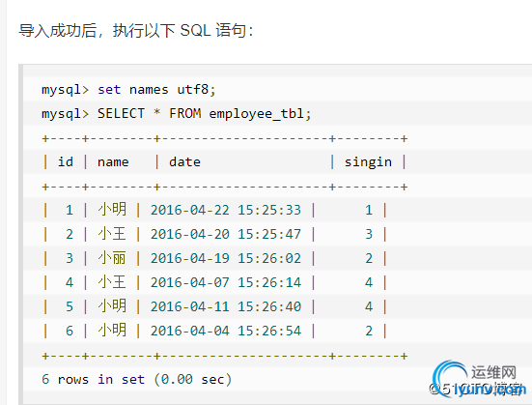
Task: Click the 2016-04-20 15:25:47 date value
Action: coord(226,234)
